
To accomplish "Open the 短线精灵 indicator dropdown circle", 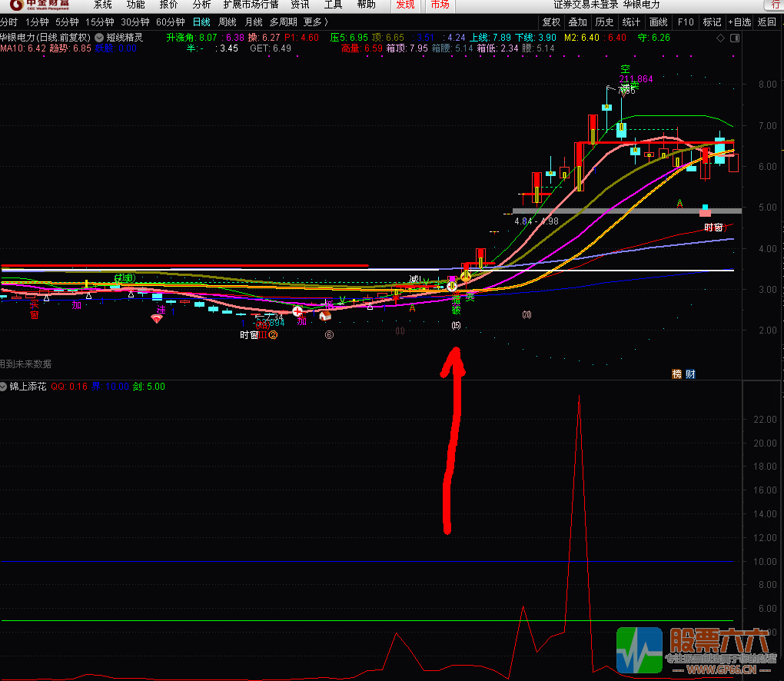I will click(99, 38).
